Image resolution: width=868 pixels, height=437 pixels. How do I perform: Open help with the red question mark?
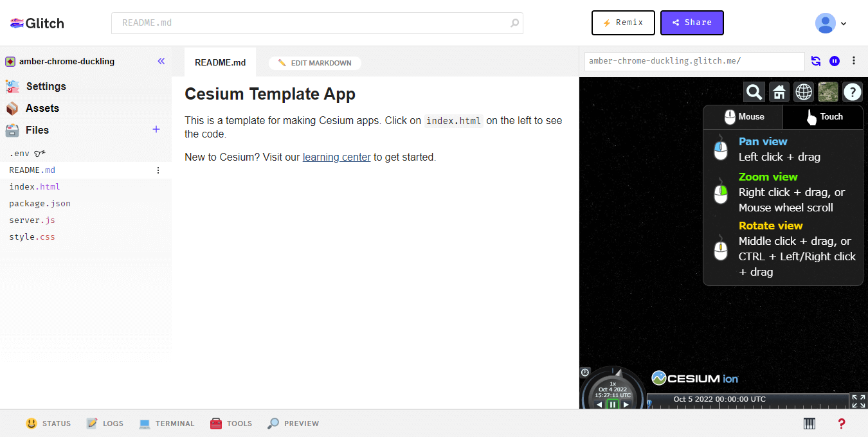[841, 424]
